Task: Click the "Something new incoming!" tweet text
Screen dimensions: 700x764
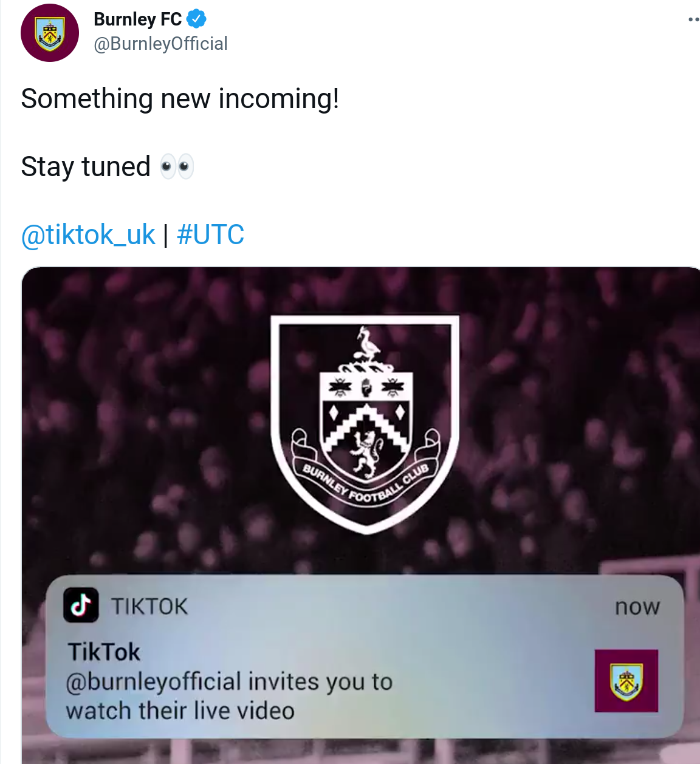Action: (x=180, y=99)
